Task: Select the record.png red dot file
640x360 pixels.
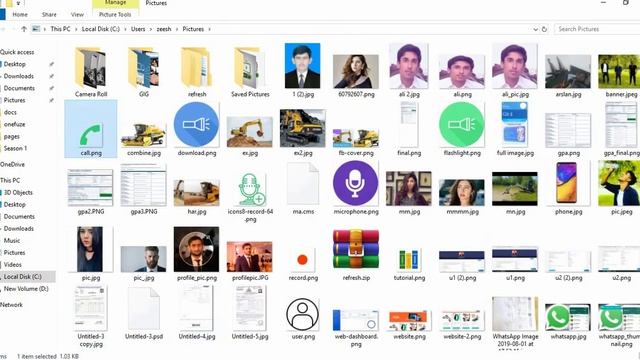Action: coord(303,264)
